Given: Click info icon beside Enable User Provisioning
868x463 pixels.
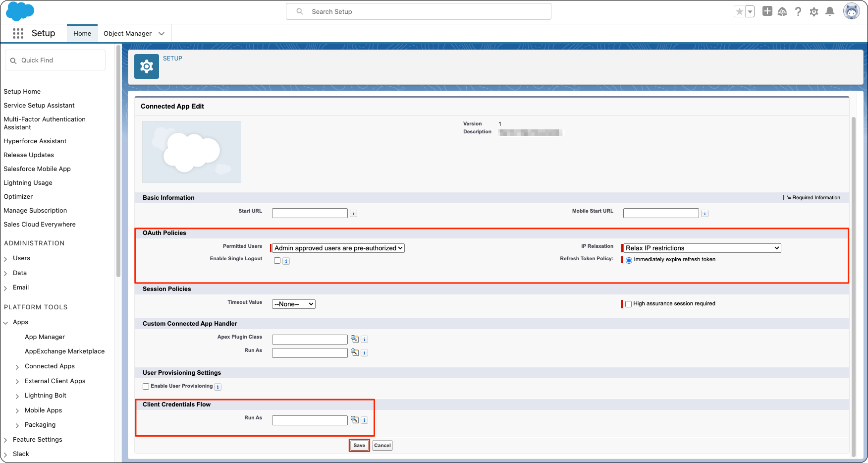Looking at the screenshot, I should tap(217, 387).
